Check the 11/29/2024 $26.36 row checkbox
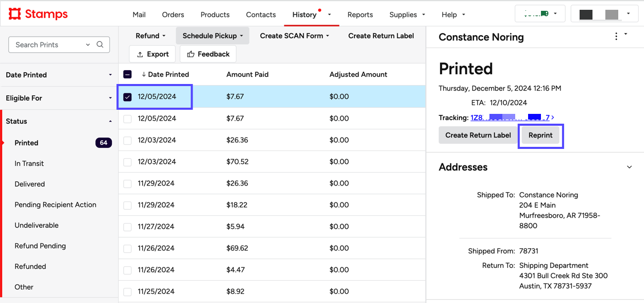Screen dimensions: 644x303 [x=128, y=183]
